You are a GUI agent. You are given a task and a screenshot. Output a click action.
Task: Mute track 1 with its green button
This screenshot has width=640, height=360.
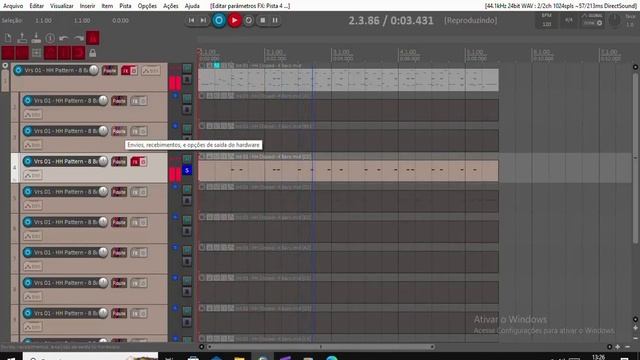tap(187, 67)
